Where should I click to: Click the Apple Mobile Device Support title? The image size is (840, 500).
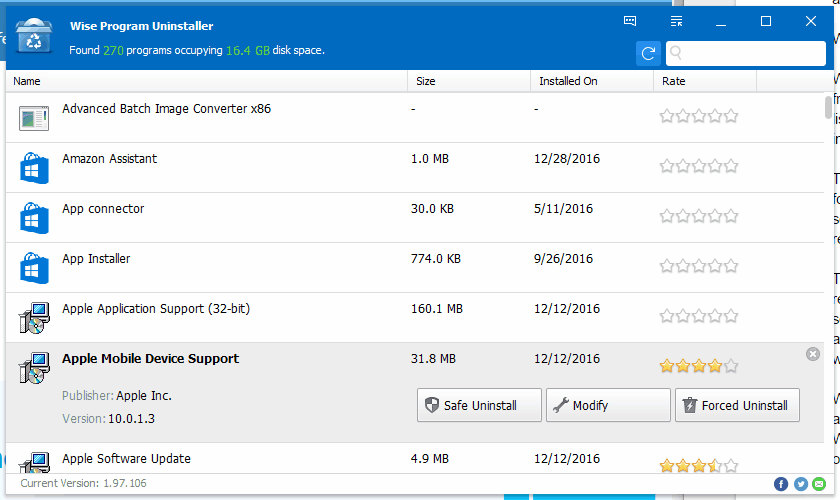tap(151, 359)
